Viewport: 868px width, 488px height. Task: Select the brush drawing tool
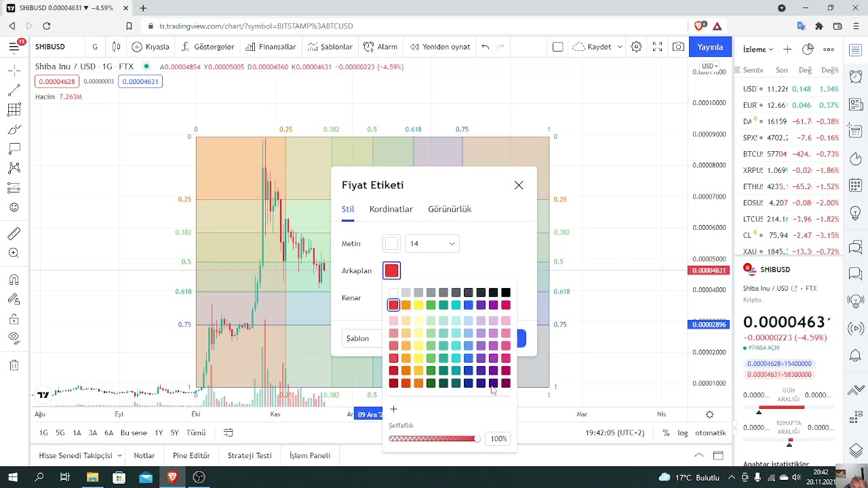tap(14, 129)
